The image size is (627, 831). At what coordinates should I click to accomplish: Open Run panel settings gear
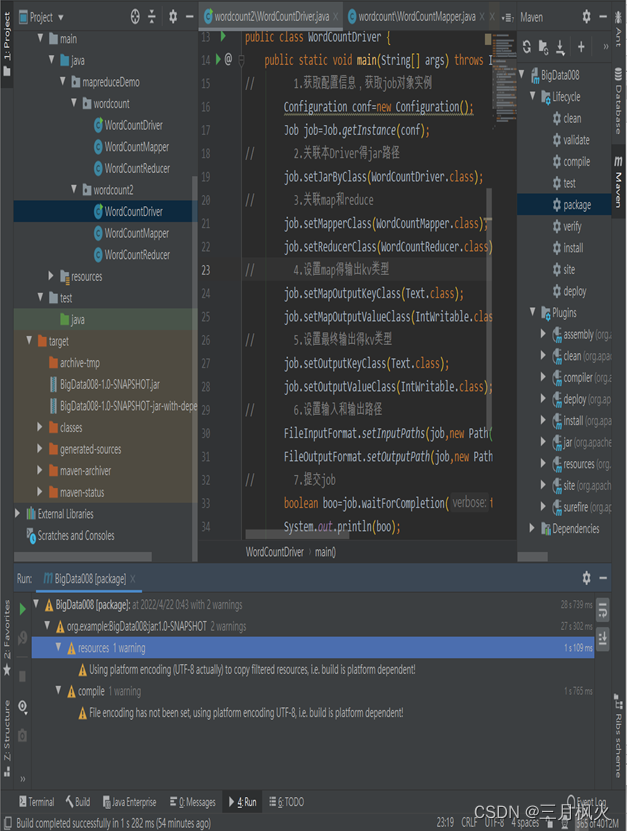tap(586, 578)
